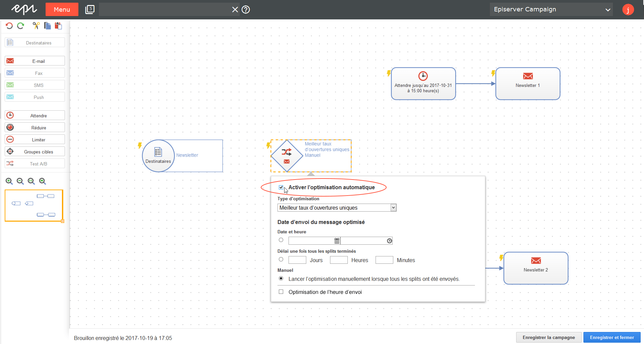The image size is (644, 344).
Task: Select the SMS node in the palette
Action: [35, 85]
